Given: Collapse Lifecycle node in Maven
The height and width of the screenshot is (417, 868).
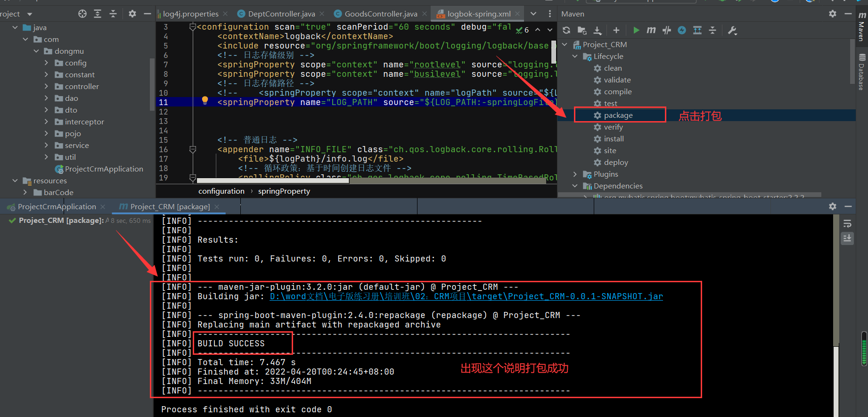Looking at the screenshot, I should coord(575,57).
